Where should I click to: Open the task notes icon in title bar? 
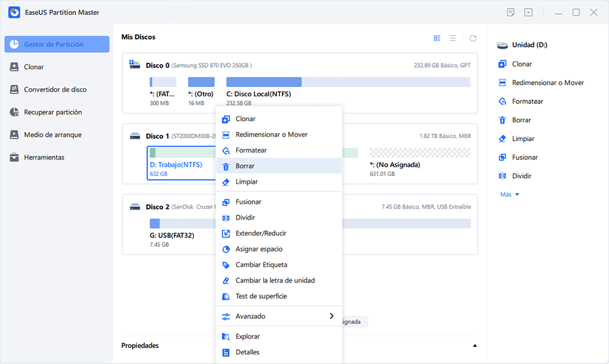tap(511, 12)
